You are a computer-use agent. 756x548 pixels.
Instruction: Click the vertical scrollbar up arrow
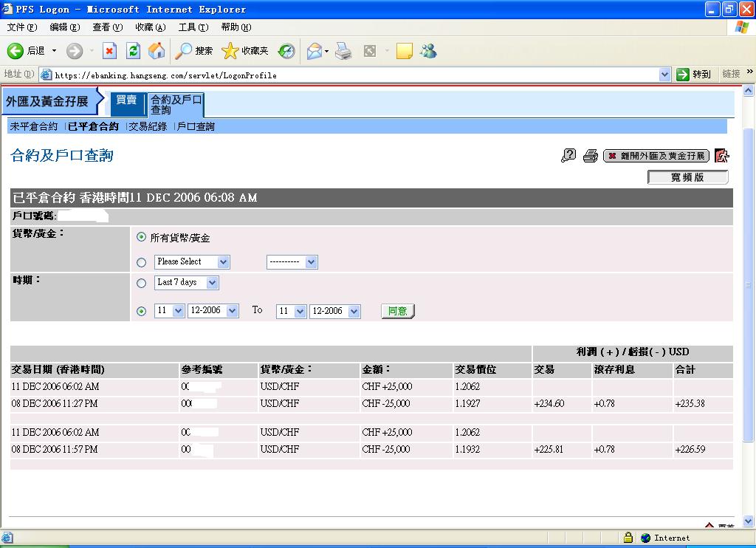point(749,90)
